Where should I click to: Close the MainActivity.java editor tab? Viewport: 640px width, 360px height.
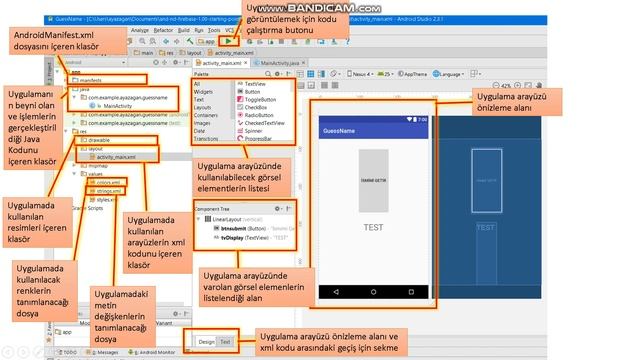pyautogui.click(x=303, y=63)
